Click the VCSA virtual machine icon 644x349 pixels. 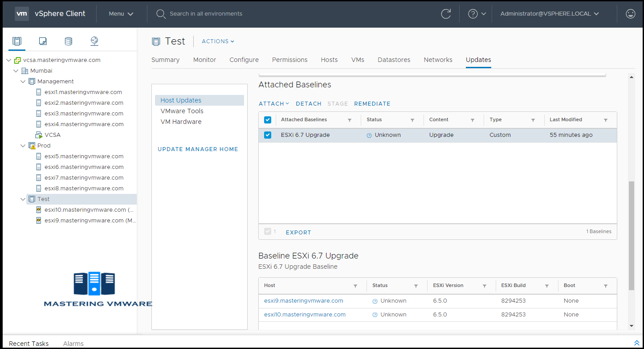point(39,135)
